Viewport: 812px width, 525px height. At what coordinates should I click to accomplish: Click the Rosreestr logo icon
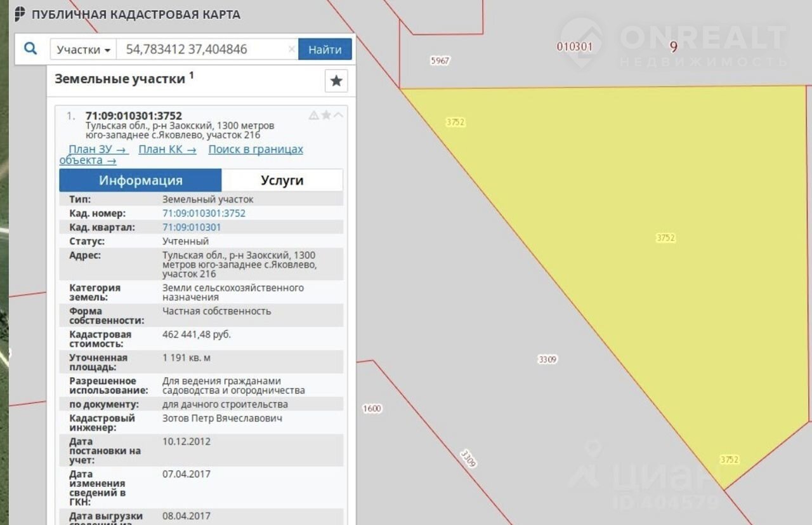pyautogui.click(x=20, y=14)
